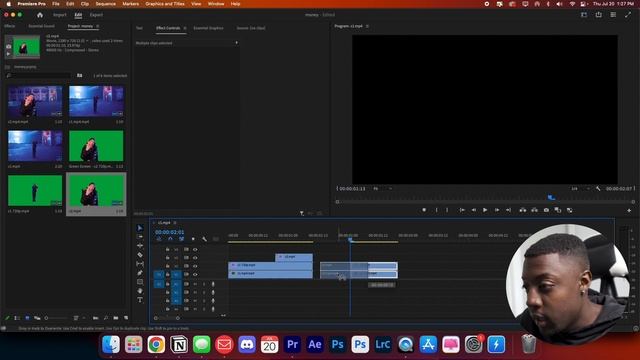Toggle V1 track output eye icon
Viewport: 640px width, 360px height.
click(195, 274)
